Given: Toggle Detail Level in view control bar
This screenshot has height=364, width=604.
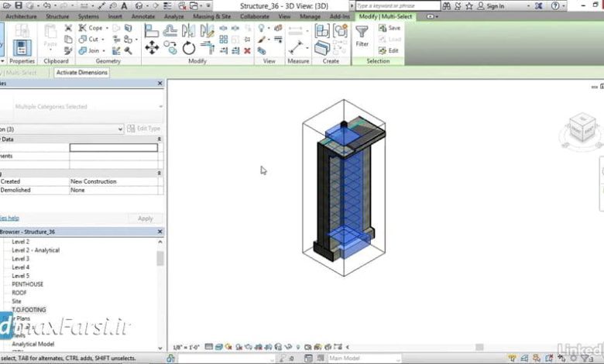Looking at the screenshot, I should [208, 347].
